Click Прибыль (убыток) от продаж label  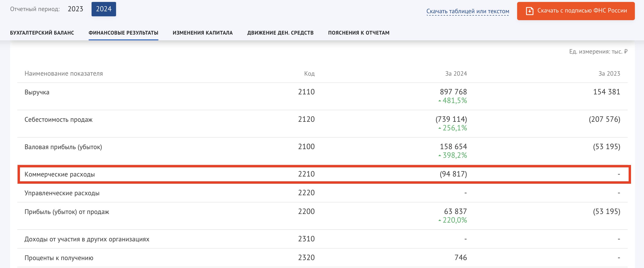click(67, 212)
